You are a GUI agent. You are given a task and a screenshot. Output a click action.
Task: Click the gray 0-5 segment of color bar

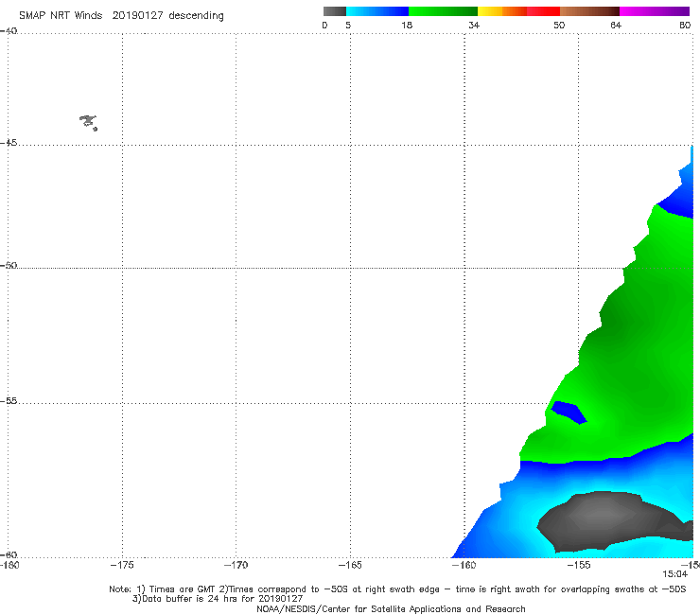(335, 11)
